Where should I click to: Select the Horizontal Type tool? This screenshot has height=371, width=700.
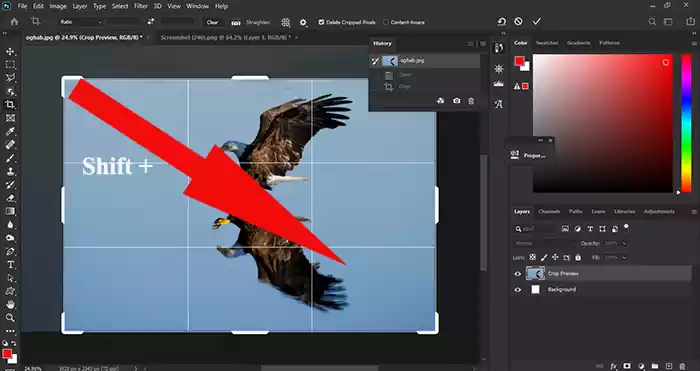click(x=10, y=265)
